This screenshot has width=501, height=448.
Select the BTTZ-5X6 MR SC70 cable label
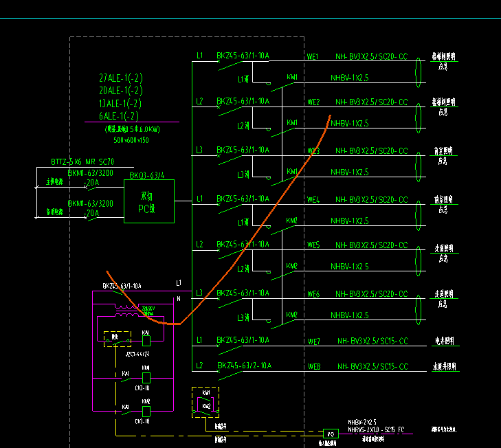click(x=82, y=161)
